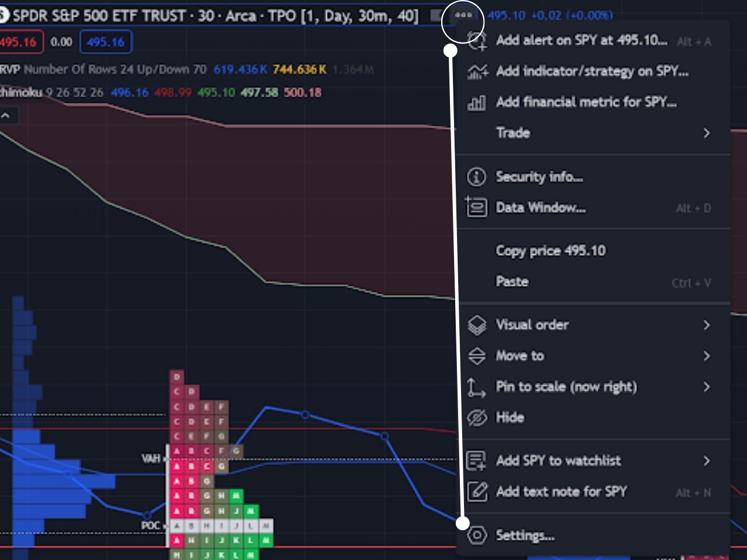Click the Move to icon
Viewport: 747px width, 560px height.
[x=477, y=356]
